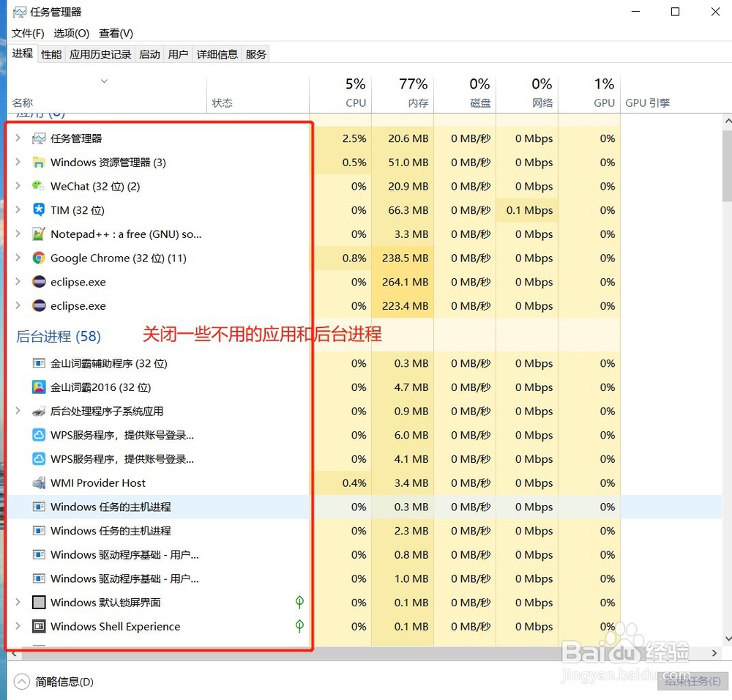The width and height of the screenshot is (732, 700).
Task: Open the 选项(O) menu
Action: pos(72,34)
